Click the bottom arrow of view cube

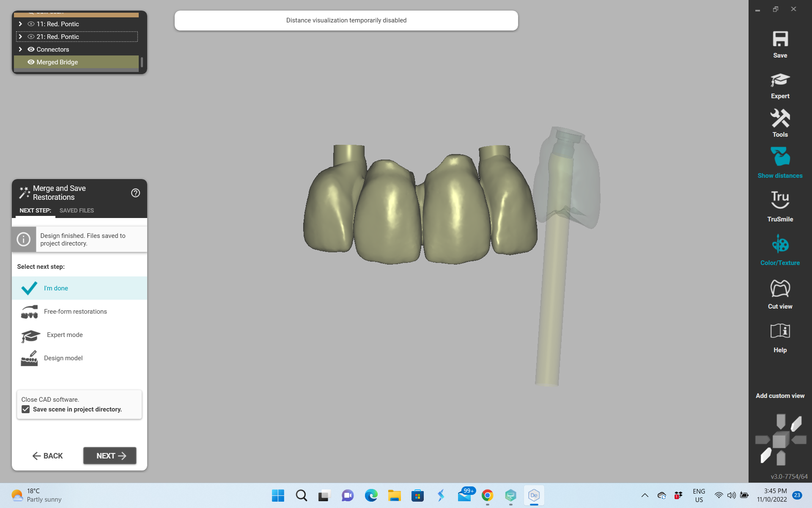click(781, 458)
